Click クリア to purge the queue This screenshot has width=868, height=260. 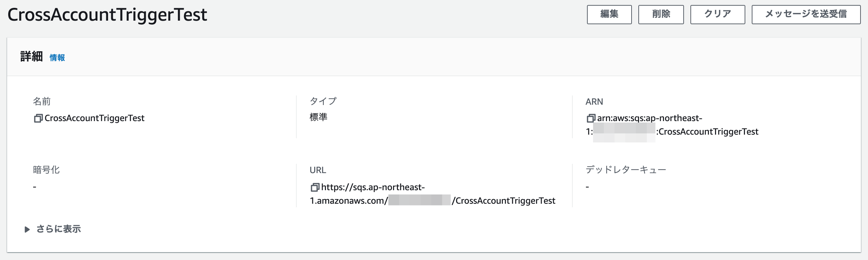tap(717, 15)
